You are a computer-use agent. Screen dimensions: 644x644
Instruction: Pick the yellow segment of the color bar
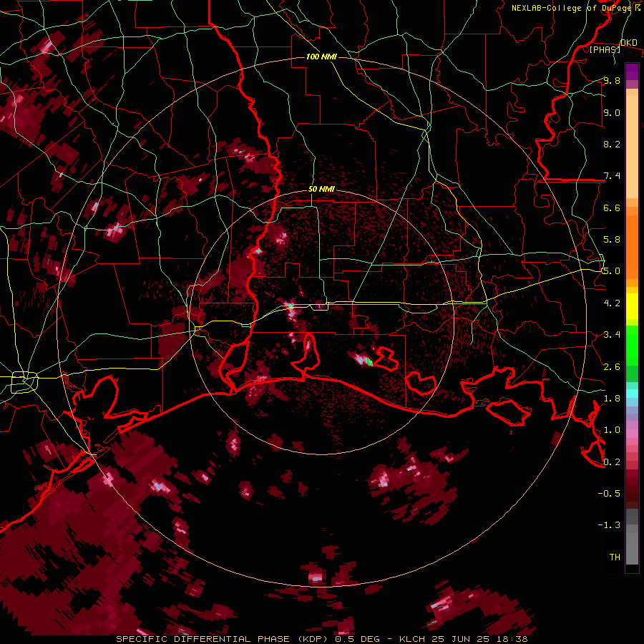tap(632, 306)
